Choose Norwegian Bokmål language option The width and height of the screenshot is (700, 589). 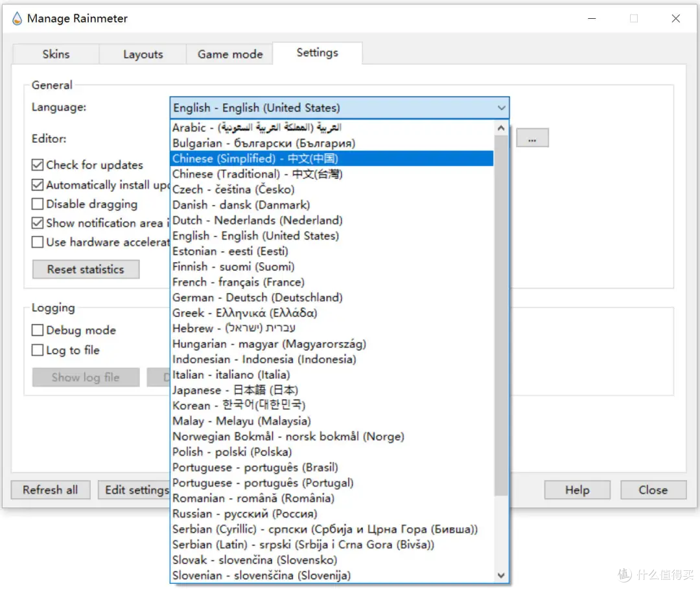click(332, 437)
